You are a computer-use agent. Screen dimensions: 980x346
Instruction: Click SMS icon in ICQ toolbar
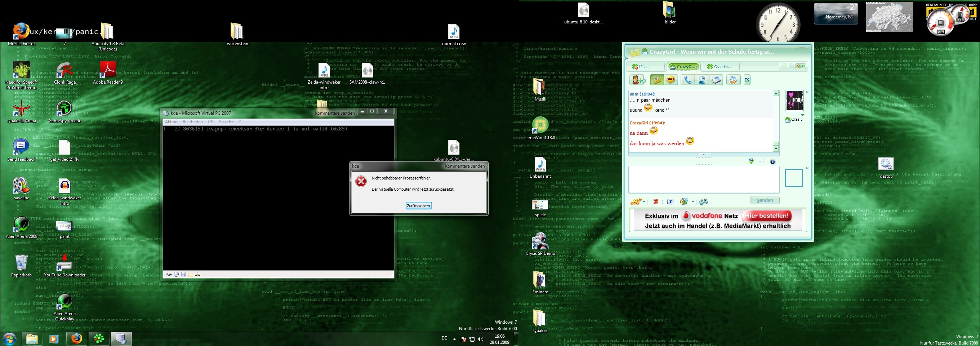click(x=671, y=80)
